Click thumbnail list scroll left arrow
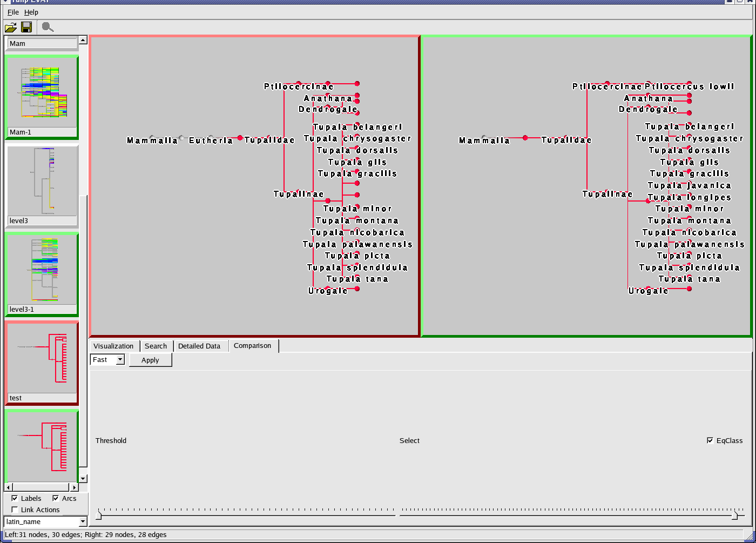The width and height of the screenshot is (756, 543). tap(8, 487)
